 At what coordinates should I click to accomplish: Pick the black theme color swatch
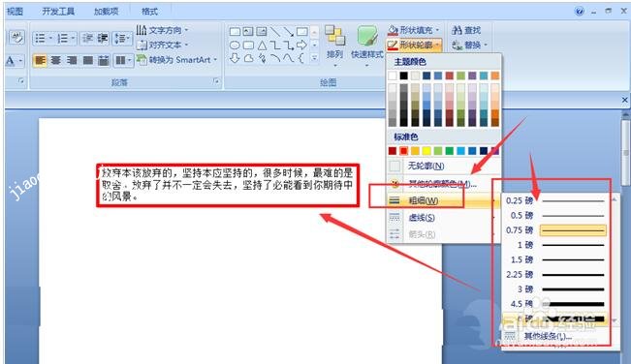pos(403,76)
